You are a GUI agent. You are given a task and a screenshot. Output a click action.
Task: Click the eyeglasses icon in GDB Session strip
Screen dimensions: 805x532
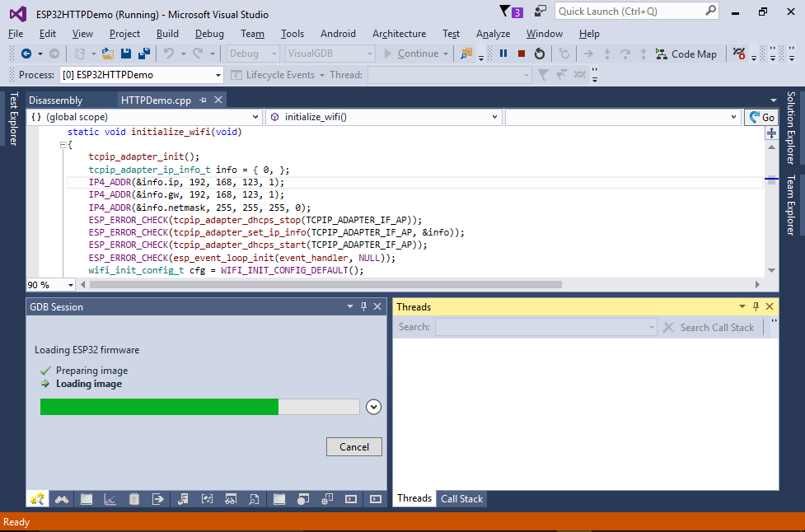231,499
